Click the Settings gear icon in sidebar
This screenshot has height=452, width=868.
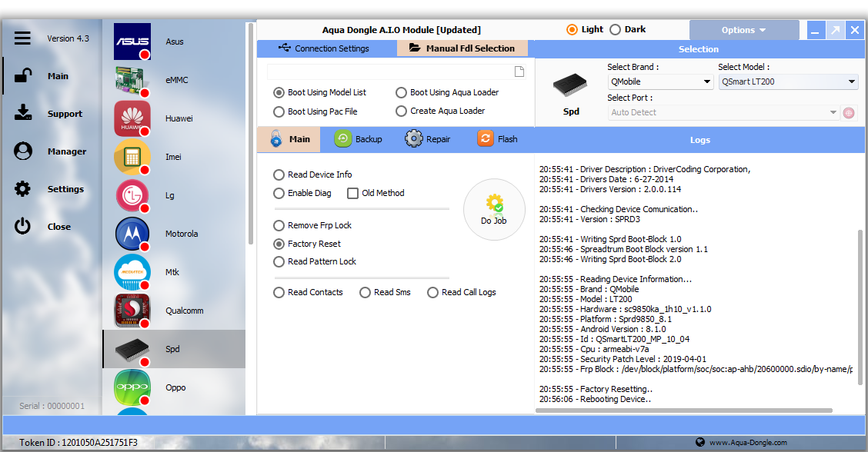(x=22, y=188)
